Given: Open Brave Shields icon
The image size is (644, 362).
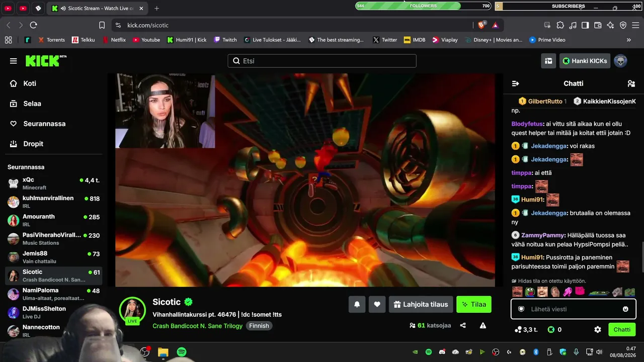Looking at the screenshot, I should (481, 25).
